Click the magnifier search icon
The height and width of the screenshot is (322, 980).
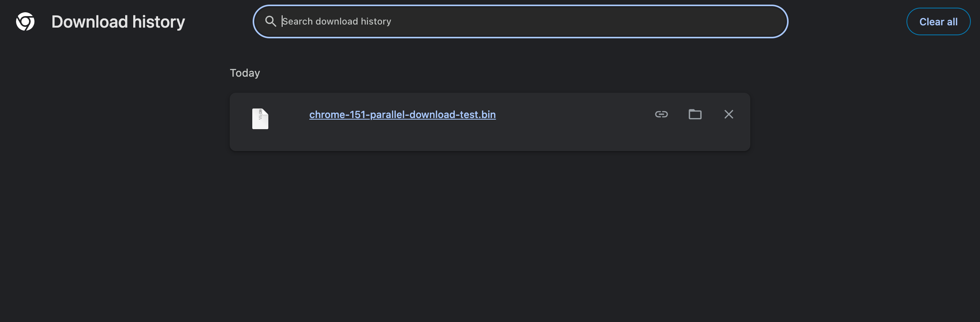coord(271,21)
